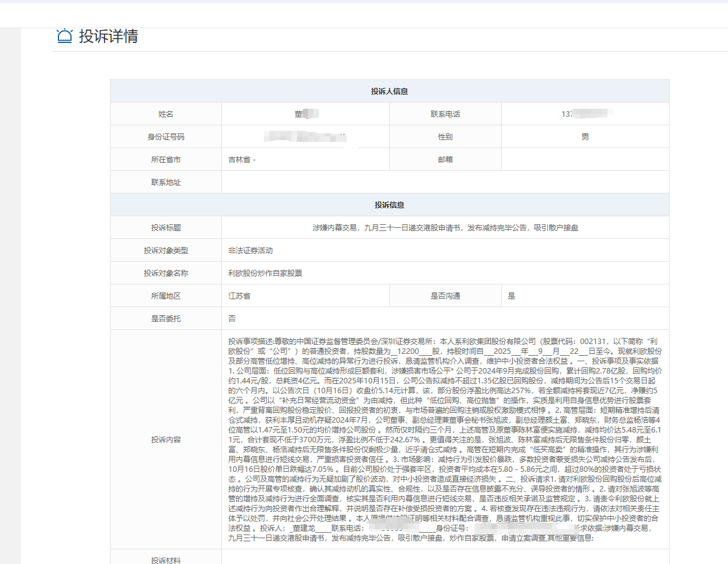Click the 否 value beside 是否委托
Screen dimensions: 728x564
click(232, 319)
